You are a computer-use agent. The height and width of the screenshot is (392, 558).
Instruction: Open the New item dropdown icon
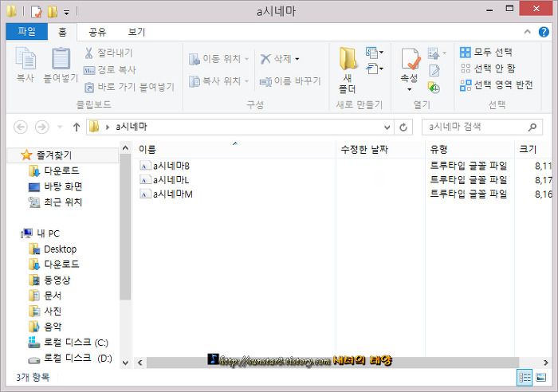pyautogui.click(x=375, y=53)
